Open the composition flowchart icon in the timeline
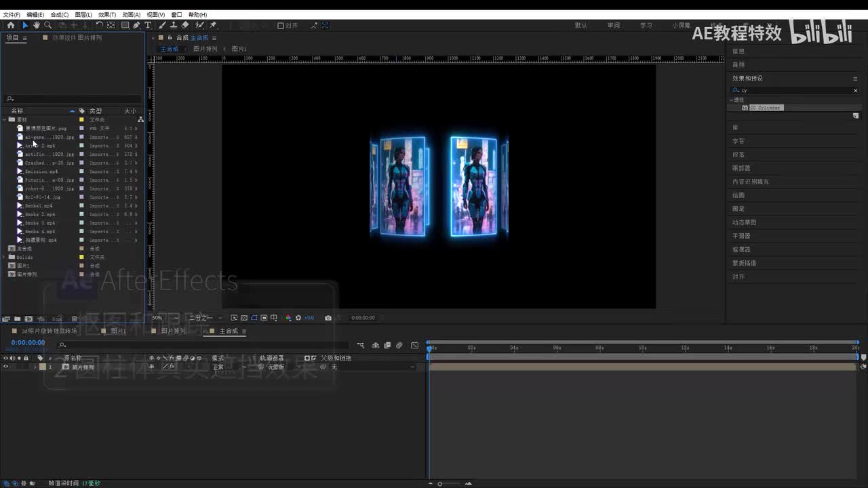 coord(360,346)
